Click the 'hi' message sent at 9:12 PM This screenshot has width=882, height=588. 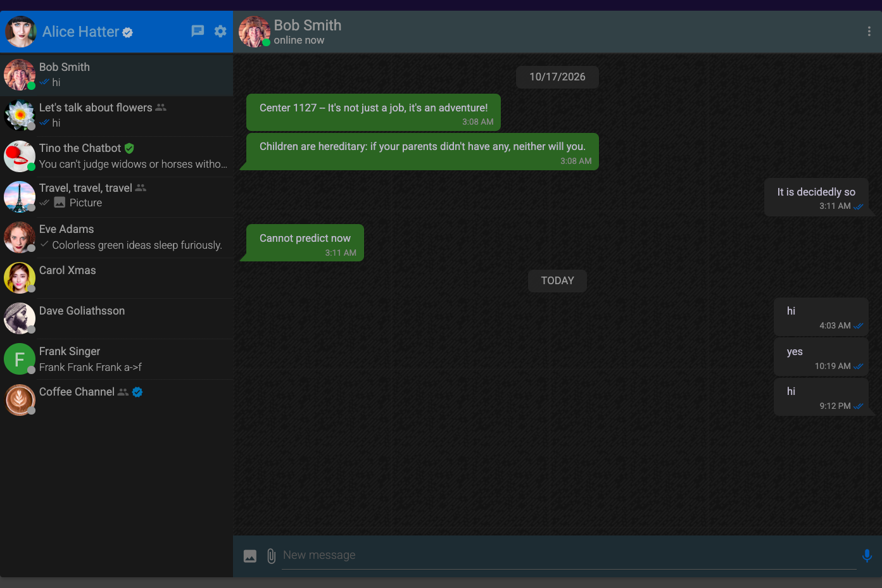[x=821, y=397]
